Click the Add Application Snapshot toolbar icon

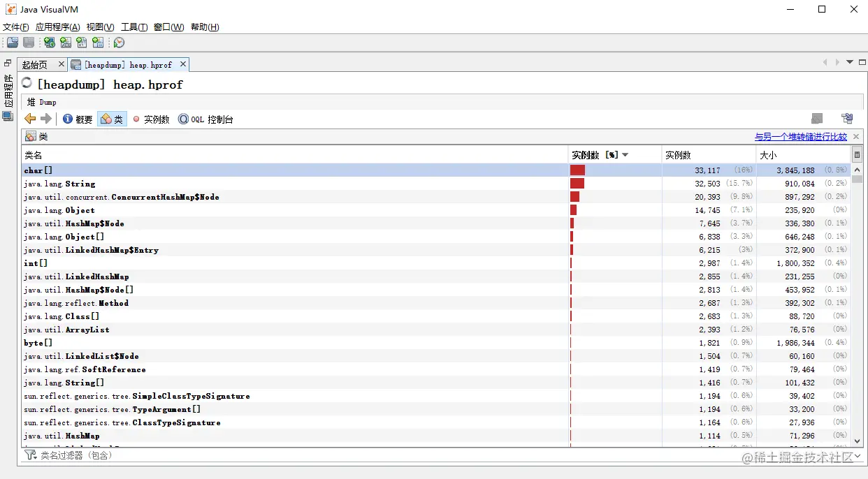click(x=98, y=43)
